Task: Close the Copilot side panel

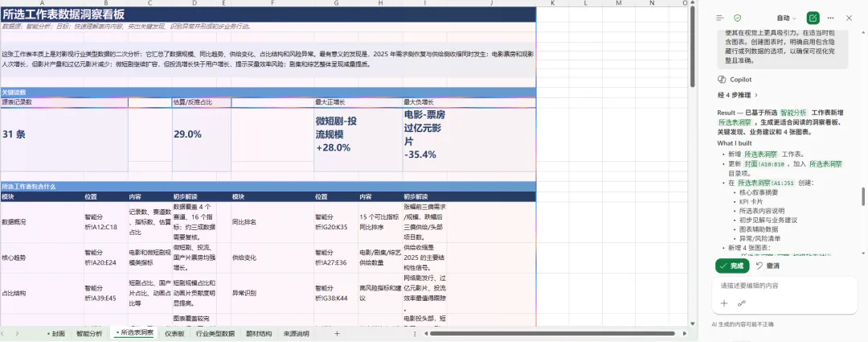Action: pos(850,19)
